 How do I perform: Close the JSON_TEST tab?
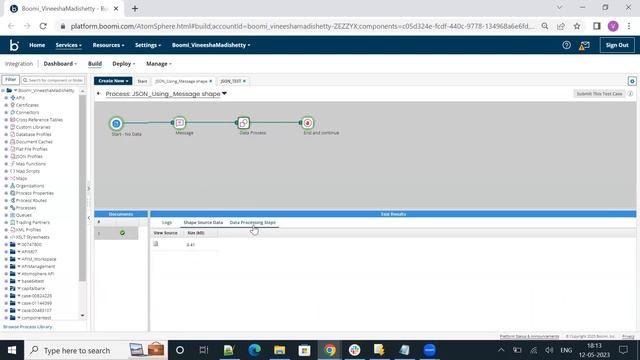244,81
